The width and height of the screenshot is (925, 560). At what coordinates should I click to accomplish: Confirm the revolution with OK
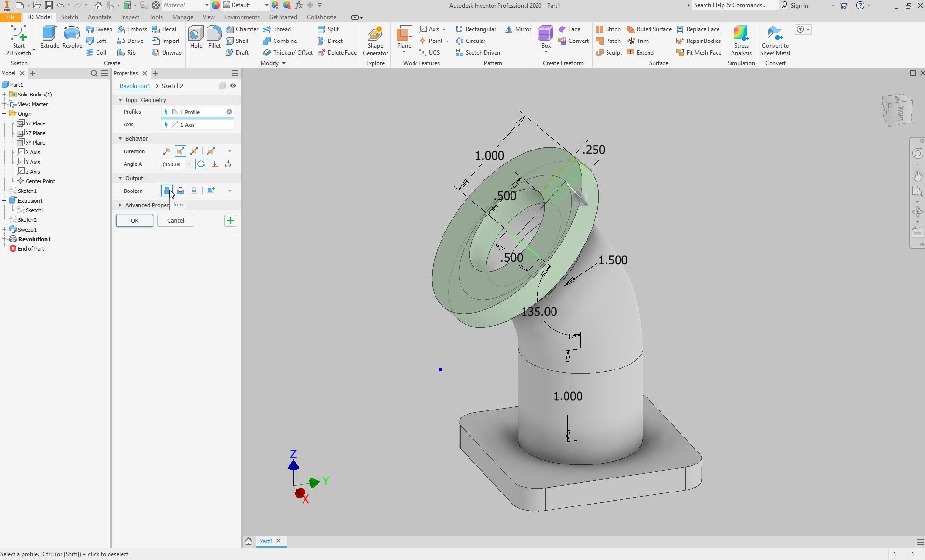tap(134, 220)
